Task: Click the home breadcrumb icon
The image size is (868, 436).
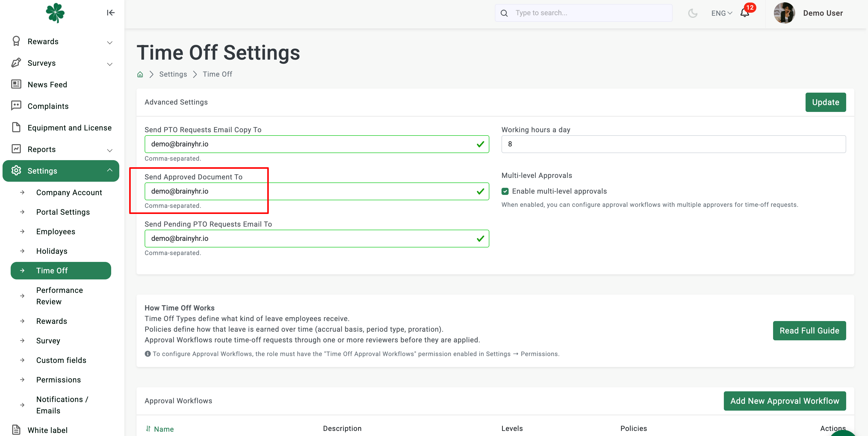Action: (140, 74)
